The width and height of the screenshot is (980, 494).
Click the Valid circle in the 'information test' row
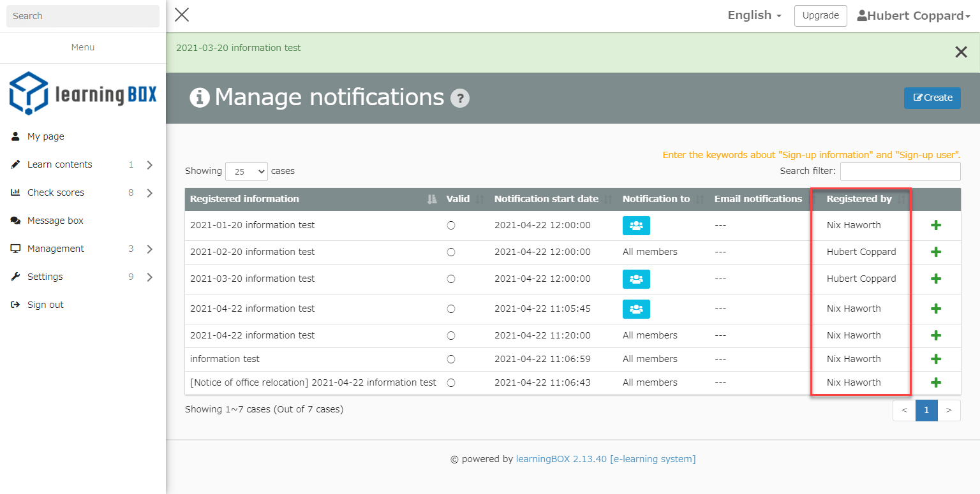451,360
